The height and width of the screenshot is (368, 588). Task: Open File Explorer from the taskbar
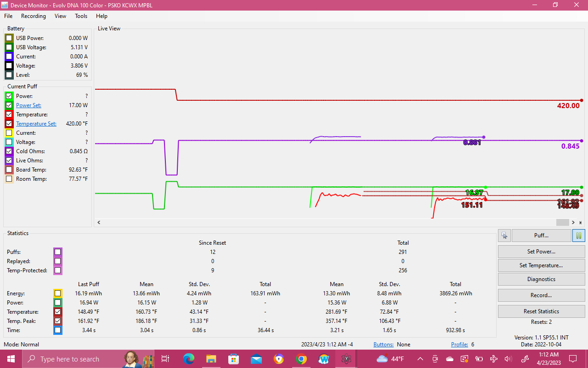[x=211, y=359]
